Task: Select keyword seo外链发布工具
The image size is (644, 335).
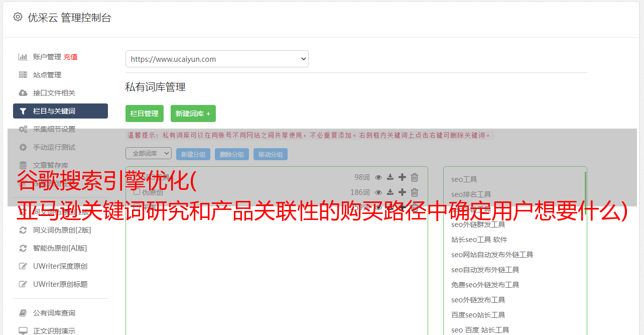Action: (x=478, y=300)
